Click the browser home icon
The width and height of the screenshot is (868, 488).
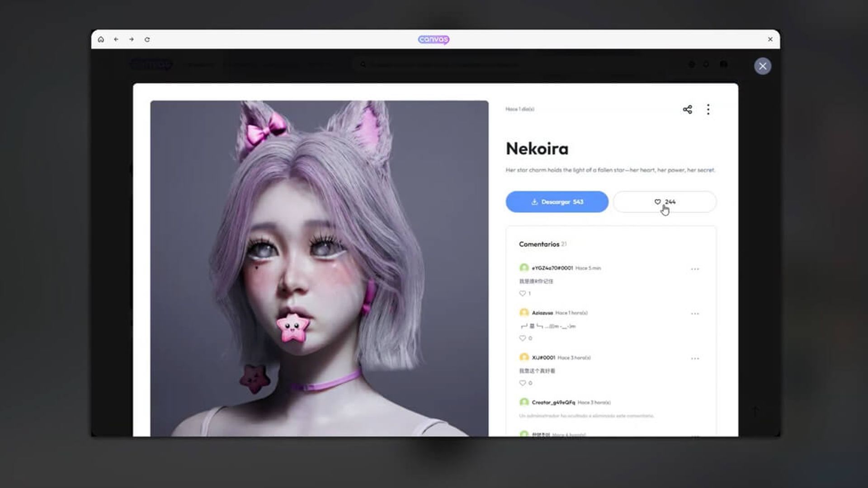click(x=101, y=39)
